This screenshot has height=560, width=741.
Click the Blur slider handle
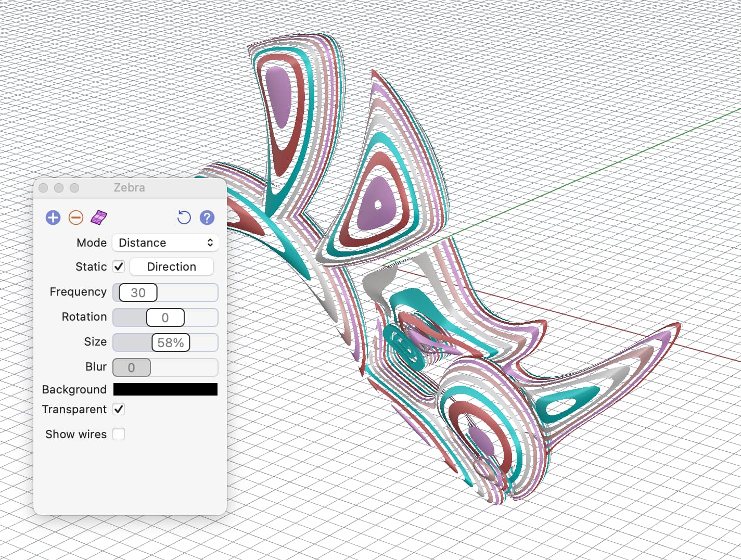click(132, 367)
